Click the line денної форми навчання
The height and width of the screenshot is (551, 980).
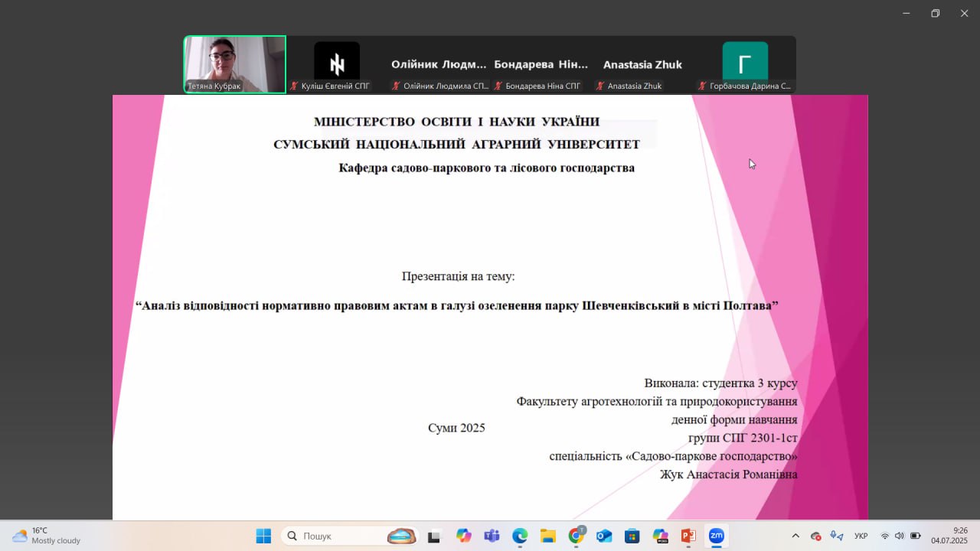(734, 419)
